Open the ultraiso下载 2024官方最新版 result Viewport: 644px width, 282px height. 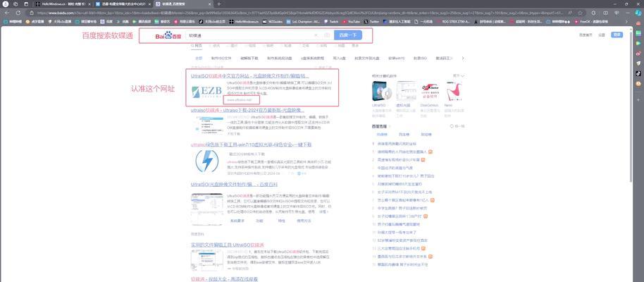pyautogui.click(x=247, y=110)
